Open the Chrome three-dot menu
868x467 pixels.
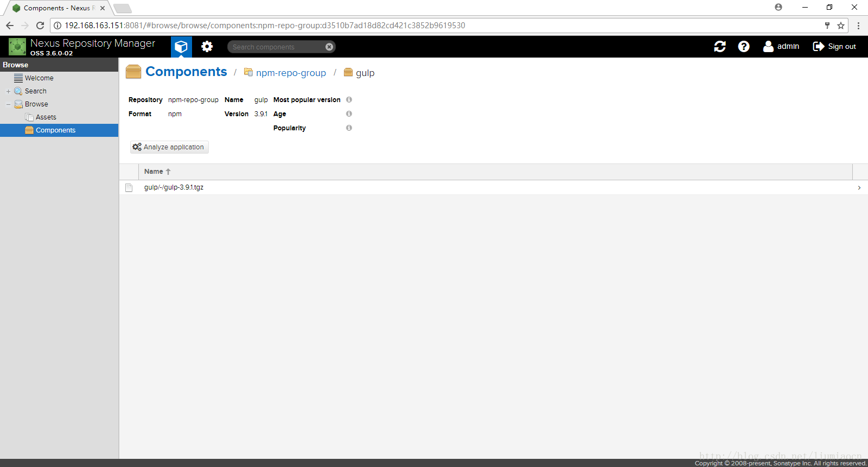[858, 26]
